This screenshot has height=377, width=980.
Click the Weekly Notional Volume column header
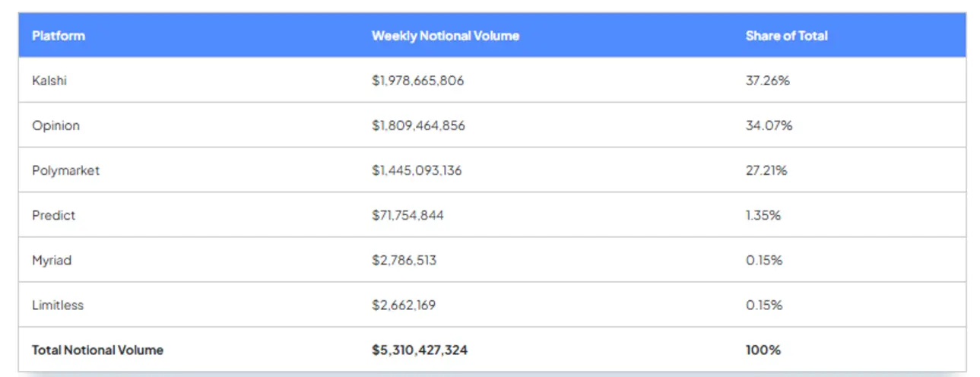(x=445, y=36)
